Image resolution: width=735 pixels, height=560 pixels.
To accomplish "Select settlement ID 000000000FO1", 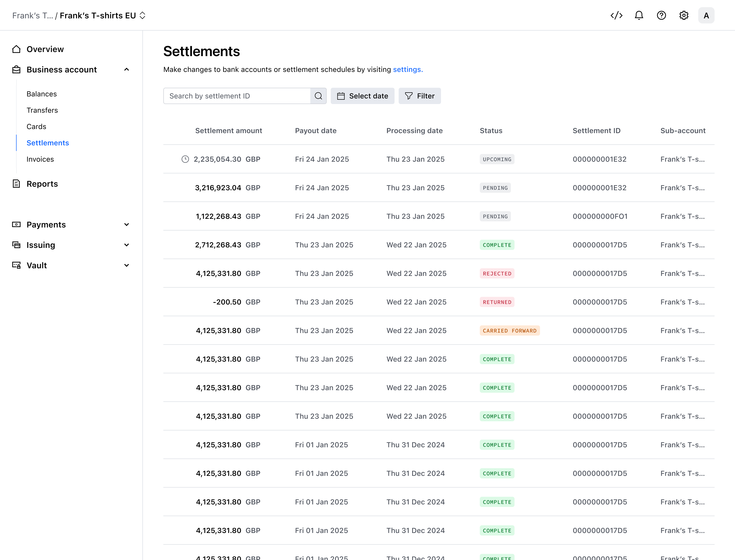I will (x=600, y=216).
